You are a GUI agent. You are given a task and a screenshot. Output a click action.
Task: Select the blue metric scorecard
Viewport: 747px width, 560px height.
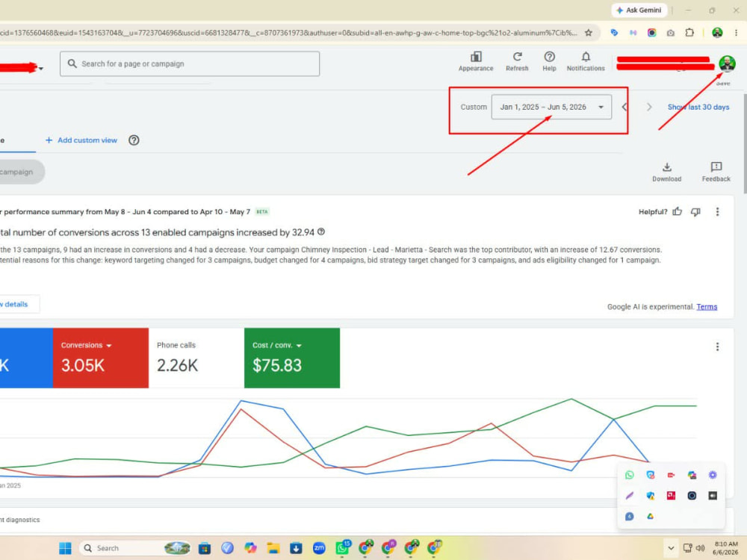click(26, 358)
